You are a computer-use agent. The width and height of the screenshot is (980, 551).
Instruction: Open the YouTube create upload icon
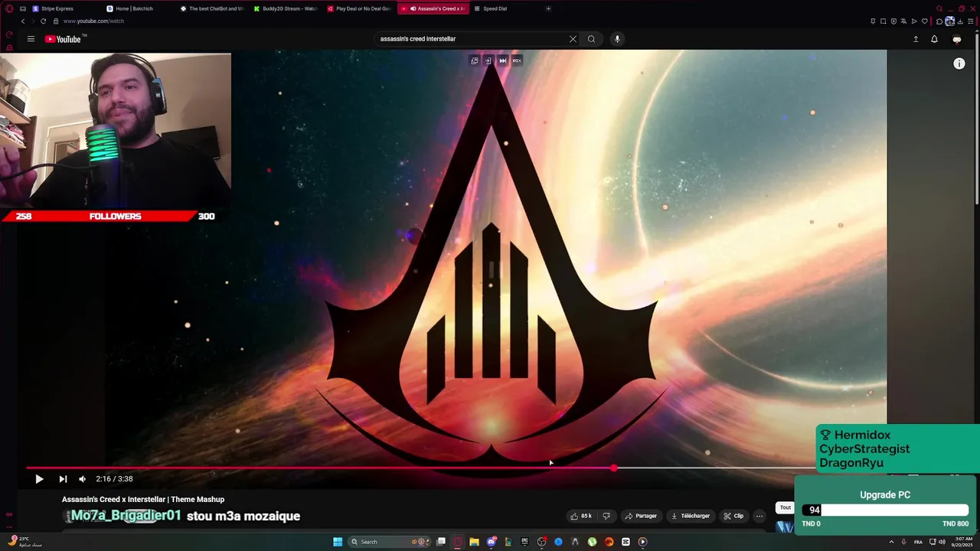coord(915,39)
